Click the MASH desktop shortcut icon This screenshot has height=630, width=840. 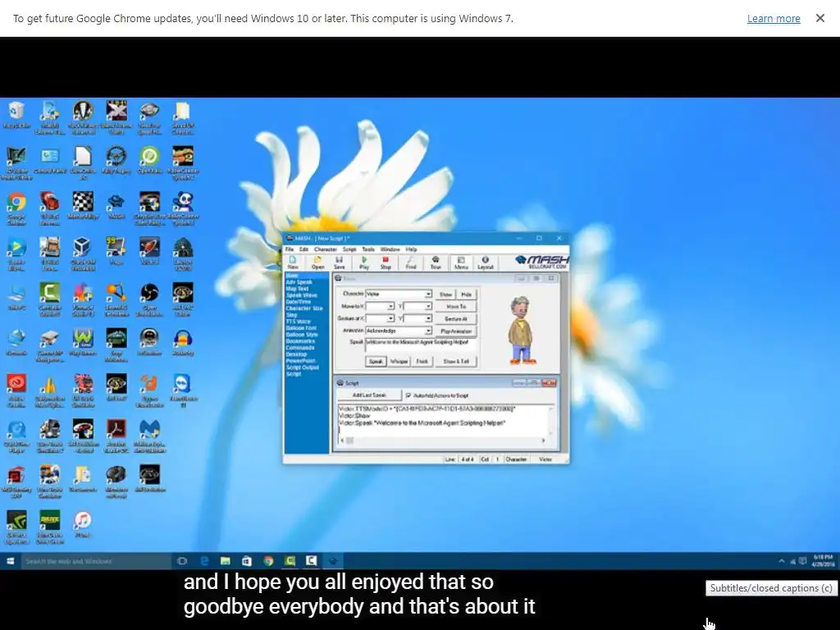tap(116, 203)
